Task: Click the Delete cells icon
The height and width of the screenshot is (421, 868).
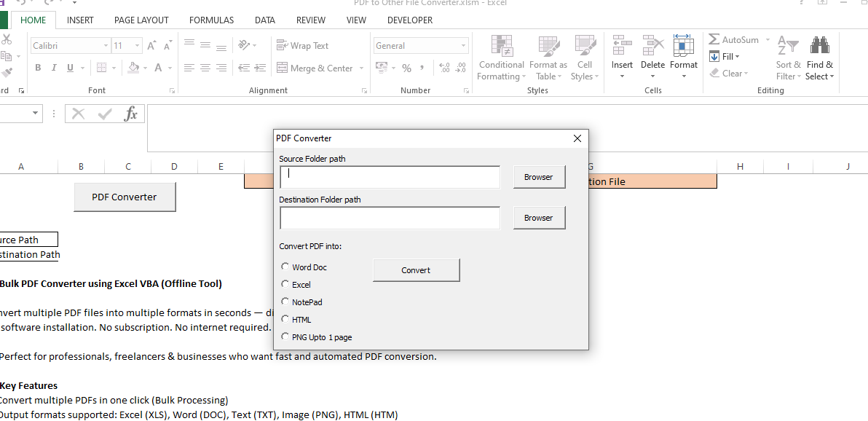Action: click(652, 47)
